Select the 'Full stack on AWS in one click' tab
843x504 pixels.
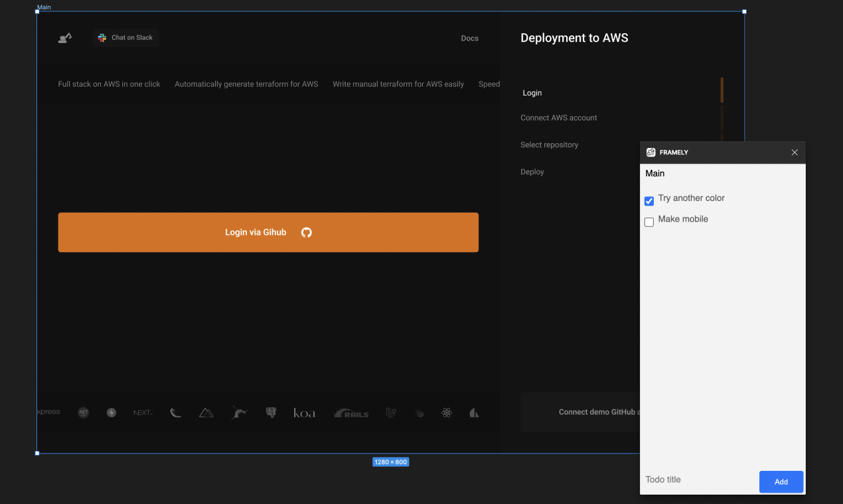coord(110,84)
